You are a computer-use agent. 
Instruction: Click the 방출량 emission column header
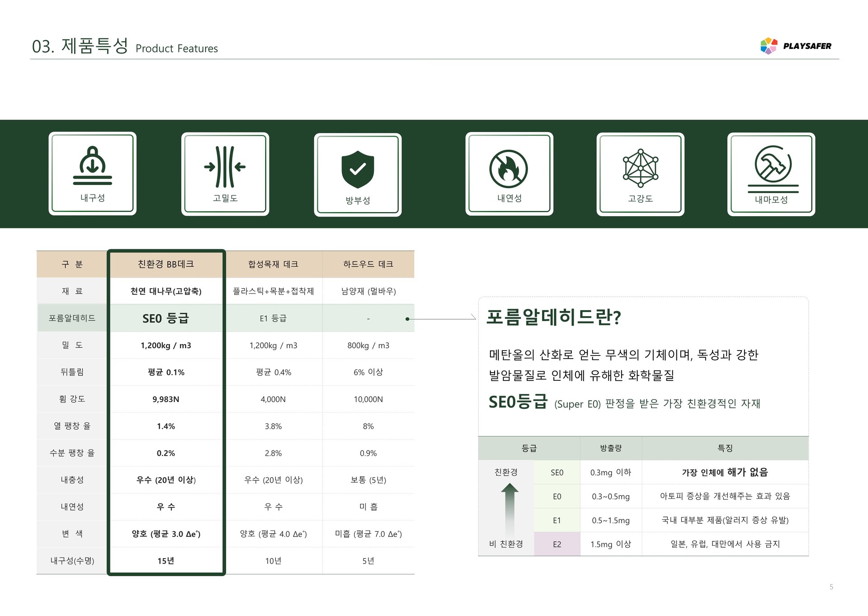610,448
